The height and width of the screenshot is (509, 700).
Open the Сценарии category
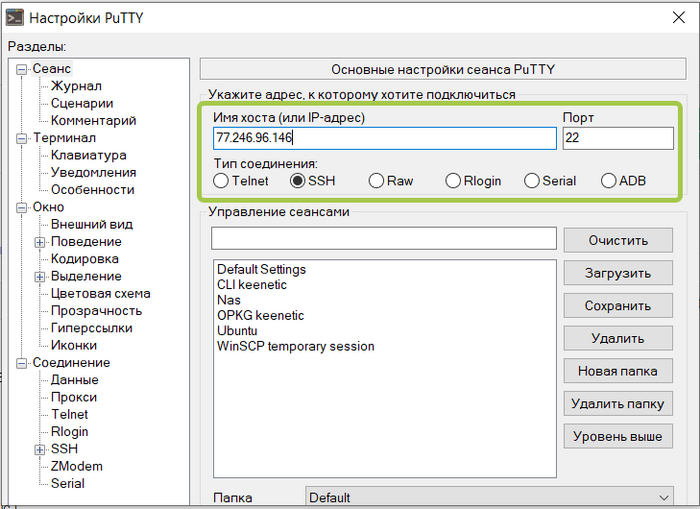(82, 103)
